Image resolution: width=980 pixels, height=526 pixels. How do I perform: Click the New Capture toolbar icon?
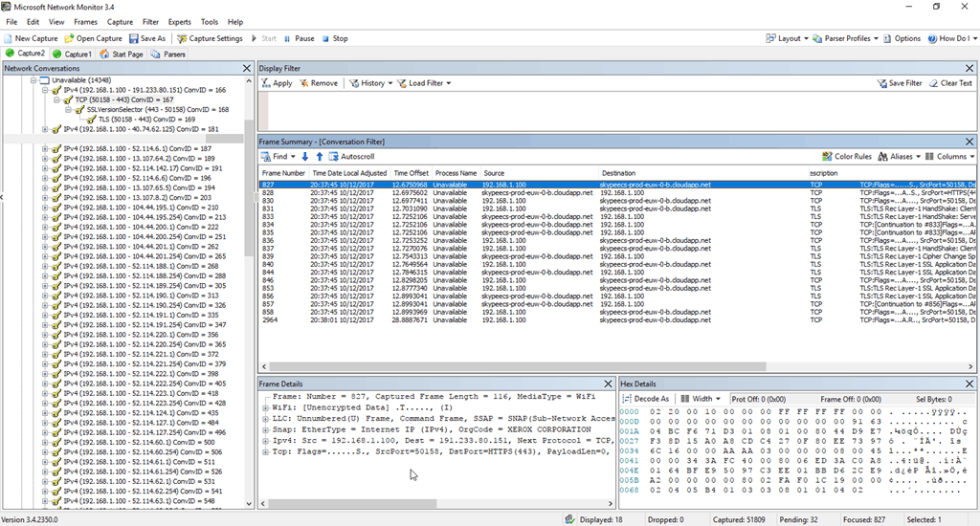tap(10, 38)
